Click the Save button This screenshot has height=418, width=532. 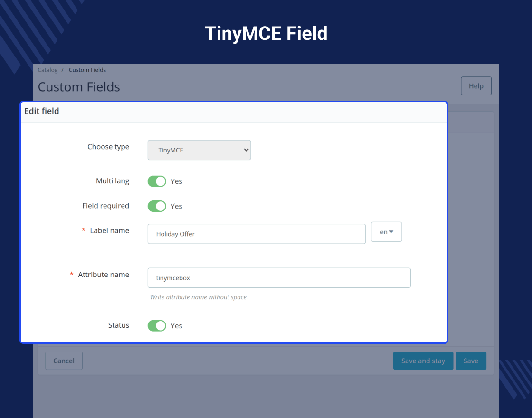471,361
